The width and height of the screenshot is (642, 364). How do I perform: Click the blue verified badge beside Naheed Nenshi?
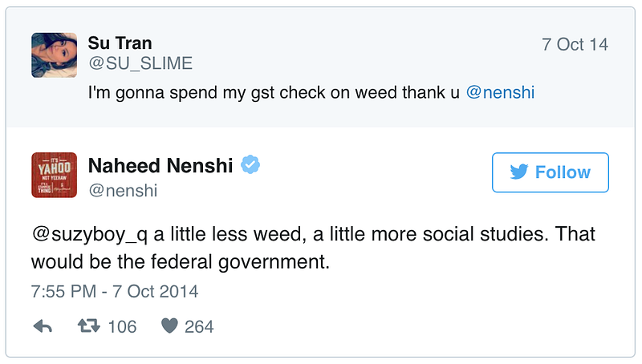tap(251, 166)
